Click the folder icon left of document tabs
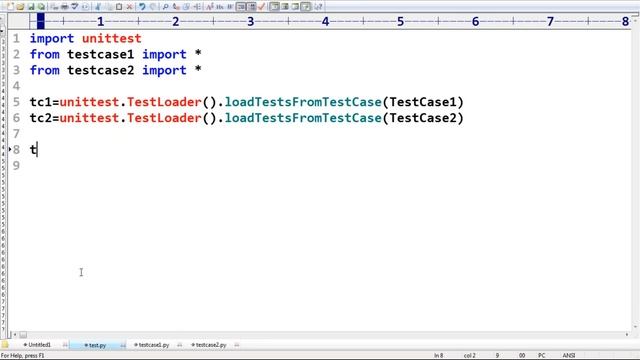Image resolution: width=640 pixels, height=360 pixels. 5,345
